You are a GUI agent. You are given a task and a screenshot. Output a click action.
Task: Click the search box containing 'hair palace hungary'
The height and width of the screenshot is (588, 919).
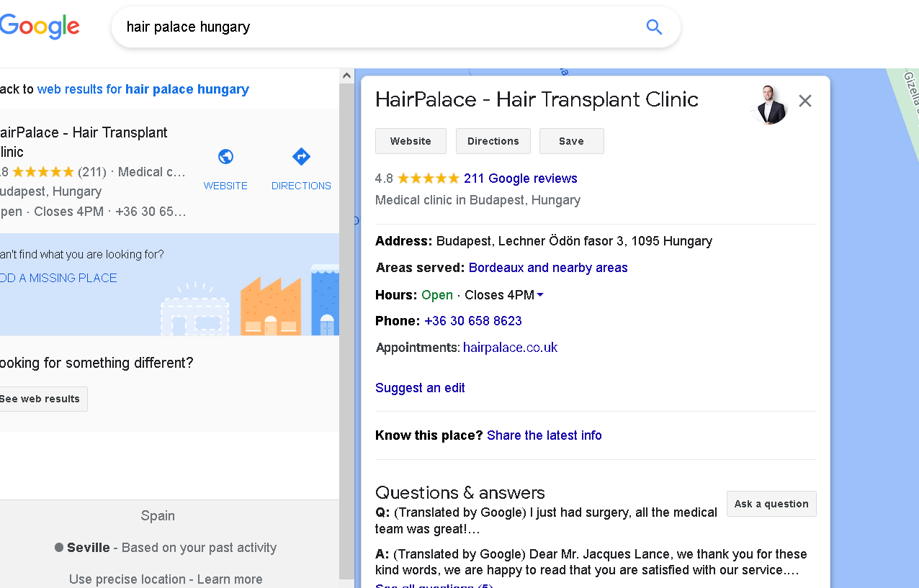pyautogui.click(x=395, y=27)
